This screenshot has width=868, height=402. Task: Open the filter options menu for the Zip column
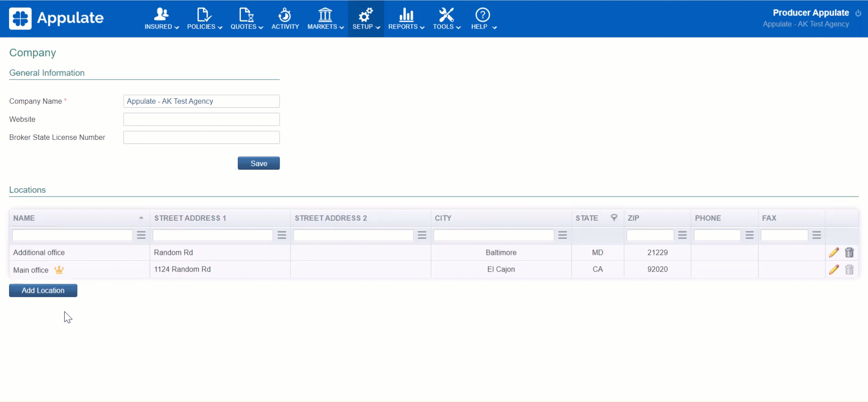[682, 235]
